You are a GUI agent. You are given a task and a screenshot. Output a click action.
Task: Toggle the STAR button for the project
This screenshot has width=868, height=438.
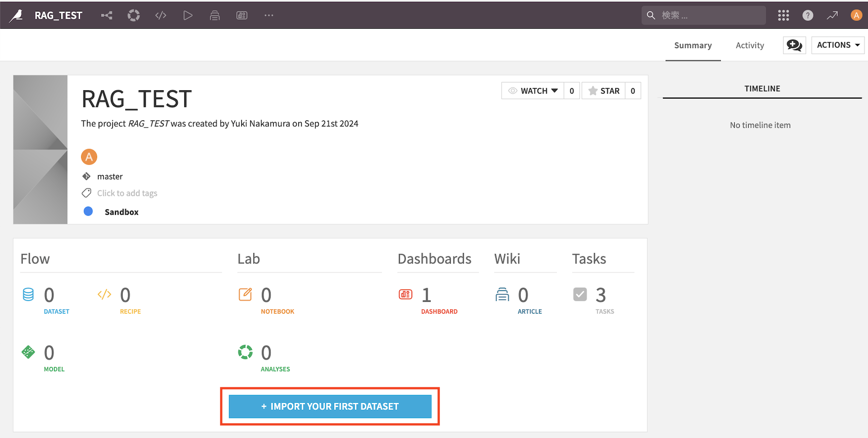coord(603,91)
